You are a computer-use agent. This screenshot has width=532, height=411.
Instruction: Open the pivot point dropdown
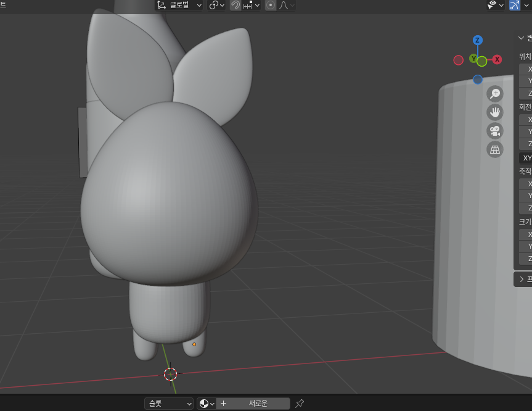[217, 5]
